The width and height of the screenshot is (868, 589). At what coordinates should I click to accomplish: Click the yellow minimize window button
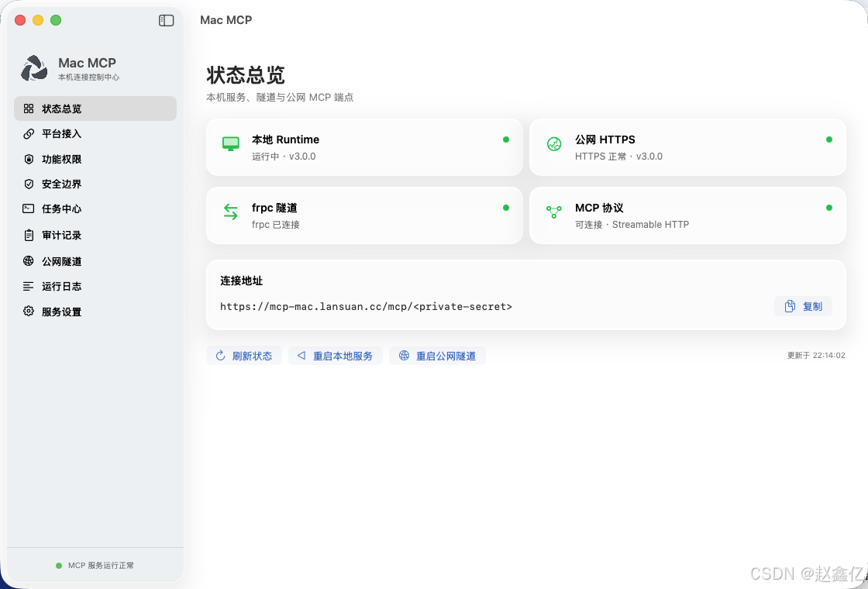[38, 20]
